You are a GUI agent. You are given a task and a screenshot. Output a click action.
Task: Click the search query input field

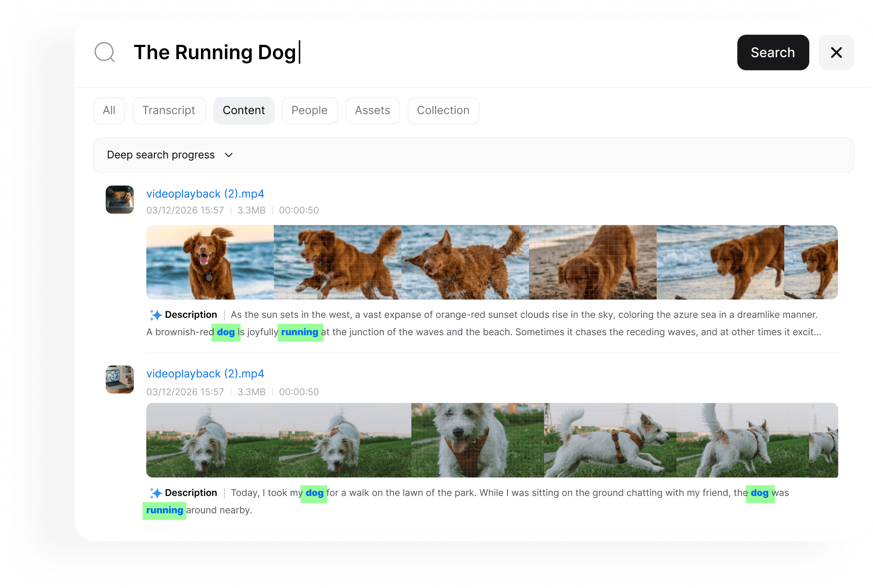coord(399,52)
